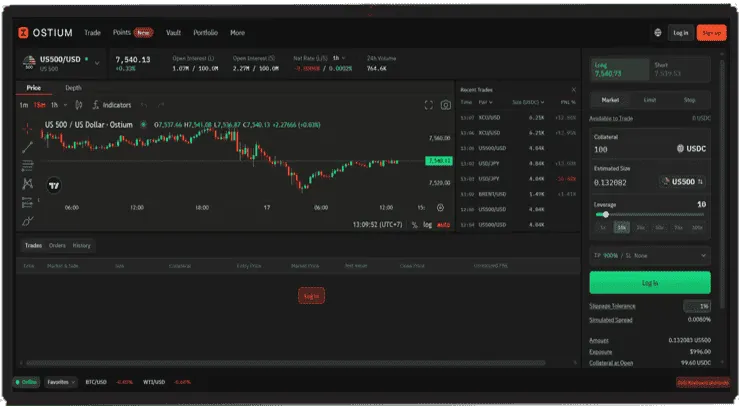The image size is (740, 410).
Task: Open the Size (USDC) sort dropdown
Action: coord(528,102)
